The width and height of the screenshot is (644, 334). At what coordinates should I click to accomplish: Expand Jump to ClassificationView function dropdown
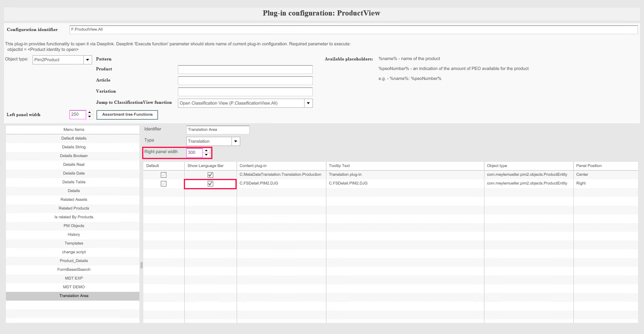(x=308, y=103)
